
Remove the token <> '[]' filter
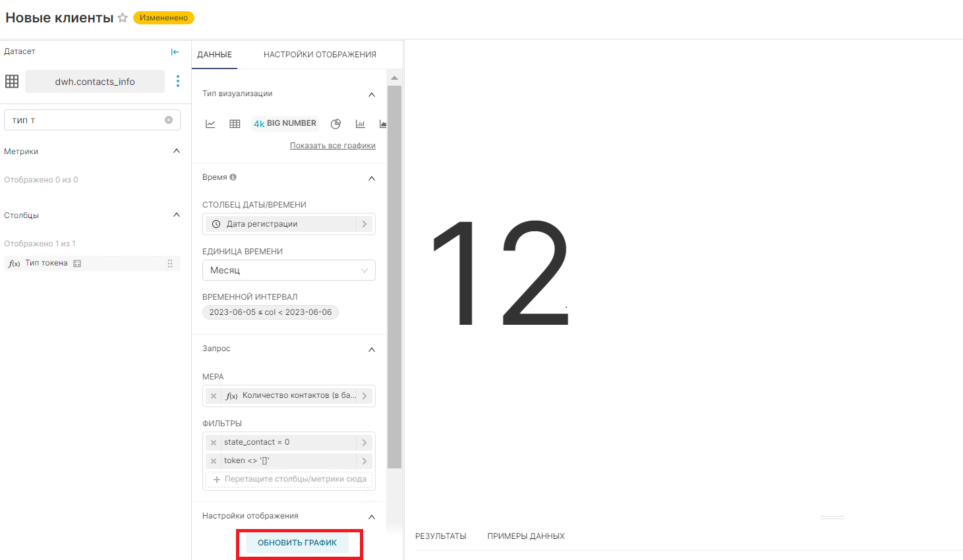[214, 461]
